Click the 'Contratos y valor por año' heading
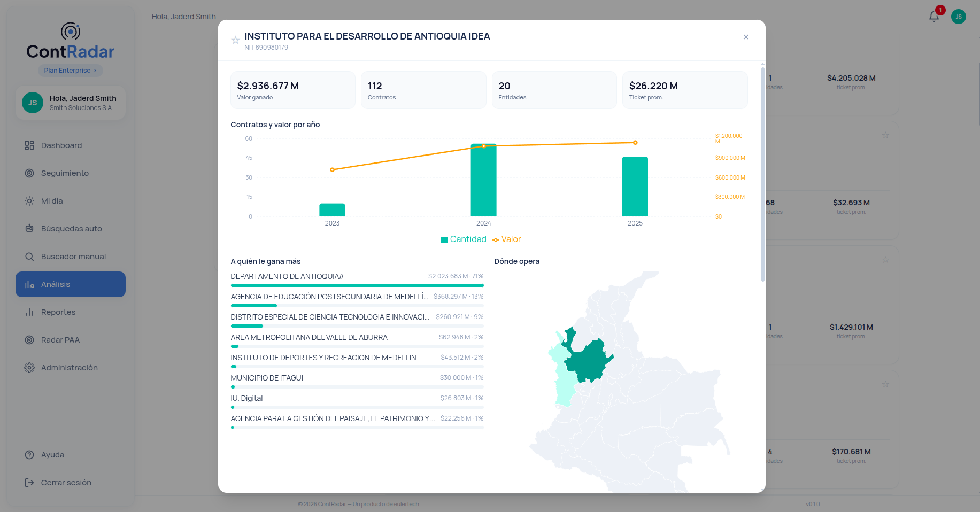This screenshot has height=512, width=980. pos(275,125)
